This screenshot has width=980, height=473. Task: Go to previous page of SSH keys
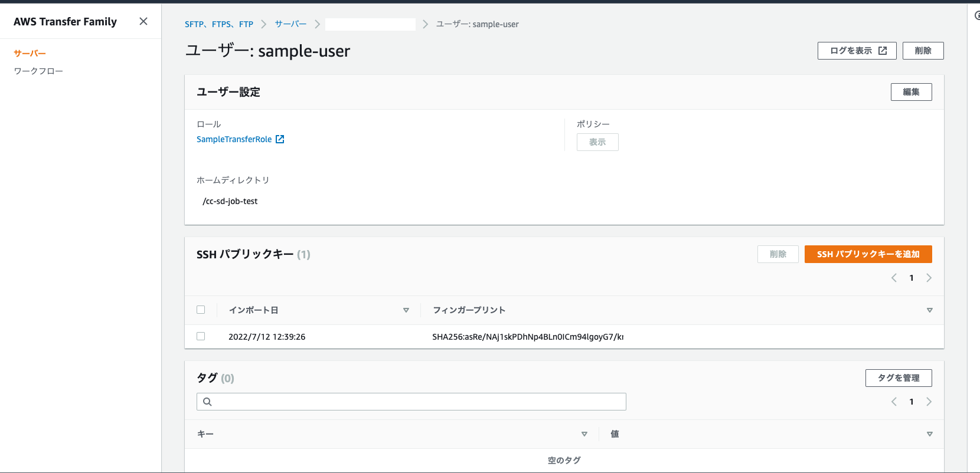point(894,278)
